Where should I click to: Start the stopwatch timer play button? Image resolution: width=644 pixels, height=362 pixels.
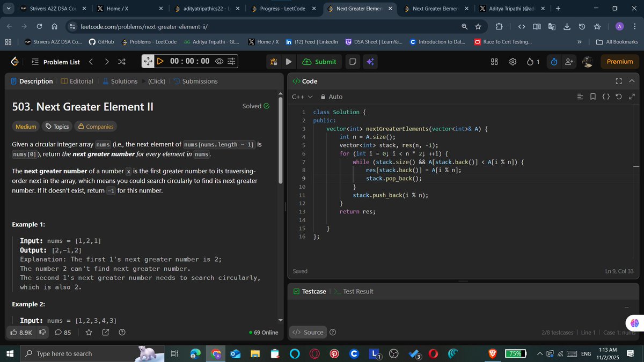pos(160,61)
